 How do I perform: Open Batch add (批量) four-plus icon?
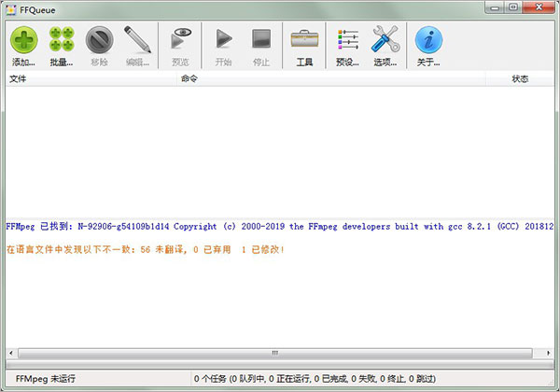[x=62, y=39]
